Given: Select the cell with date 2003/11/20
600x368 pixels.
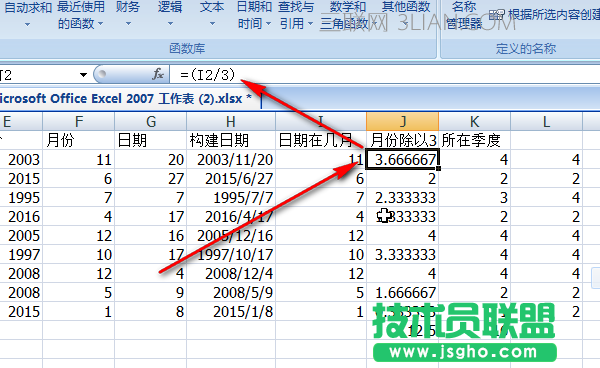Looking at the screenshot, I should tap(231, 160).
